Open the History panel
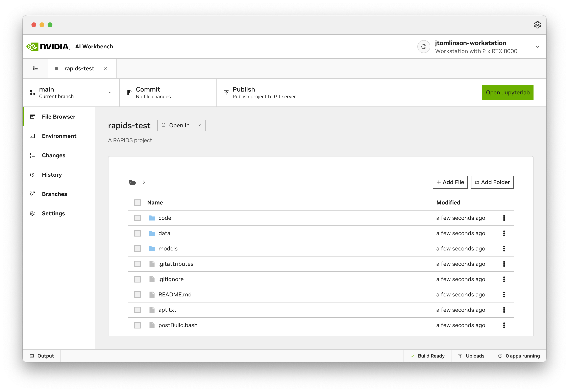This screenshot has height=392, width=569. [52, 175]
